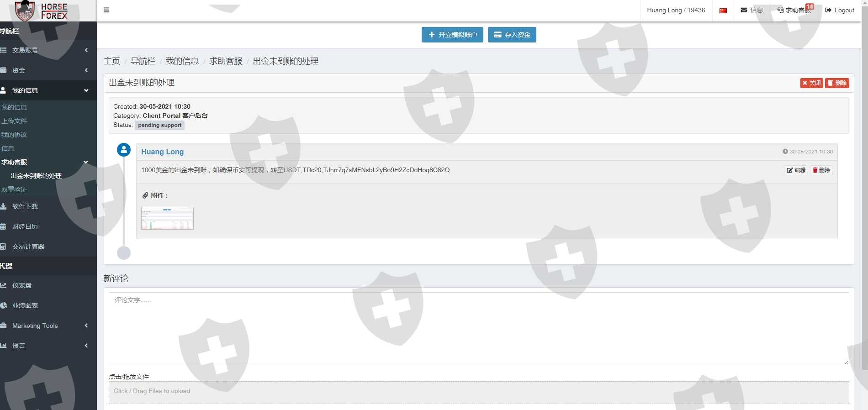868x410 pixels.
Task: Toggle the hamburger sidebar menu icon
Action: (106, 10)
